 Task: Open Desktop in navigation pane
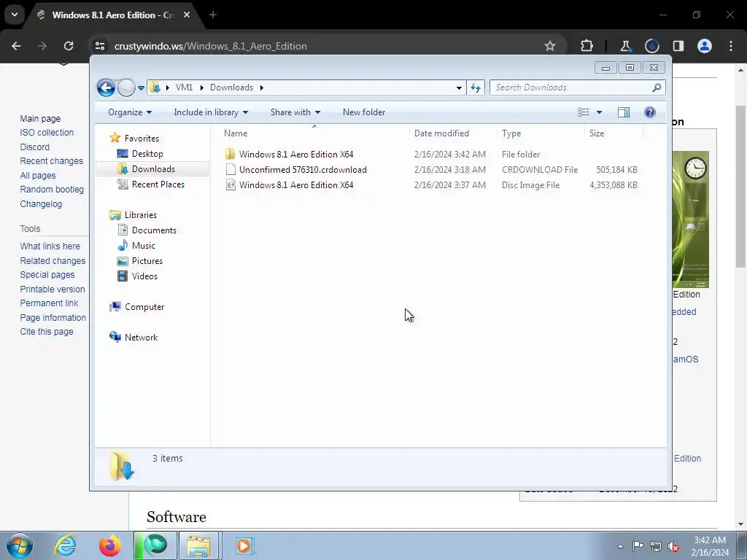point(147,154)
